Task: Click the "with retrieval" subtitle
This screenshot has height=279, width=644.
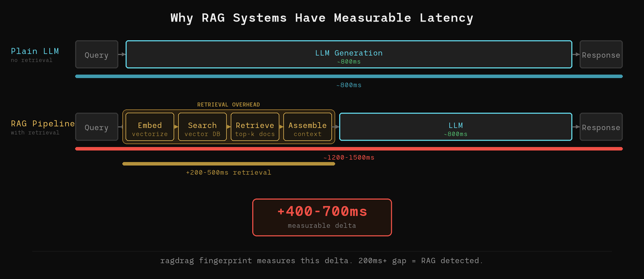Action: [35, 133]
